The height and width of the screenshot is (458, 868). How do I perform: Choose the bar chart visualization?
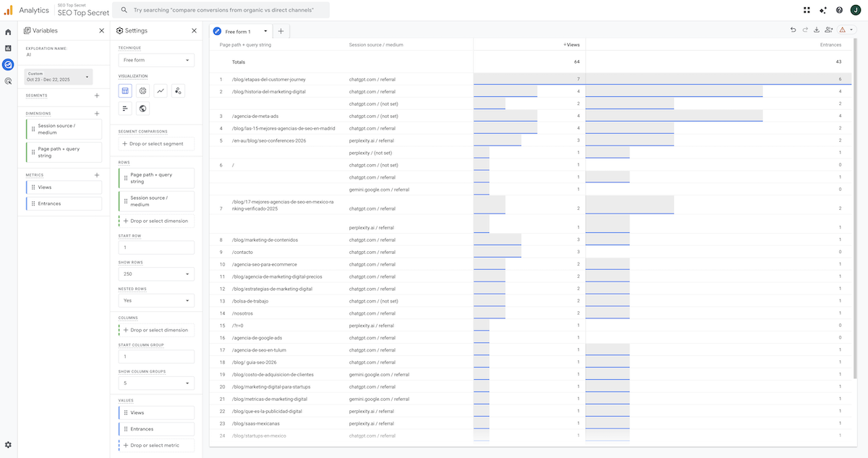pyautogui.click(x=125, y=108)
